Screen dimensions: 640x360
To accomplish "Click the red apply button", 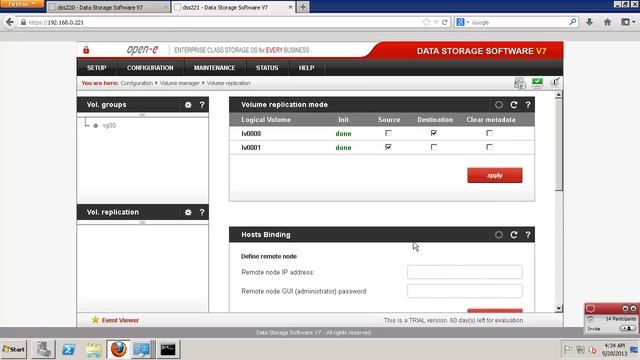I will (495, 176).
